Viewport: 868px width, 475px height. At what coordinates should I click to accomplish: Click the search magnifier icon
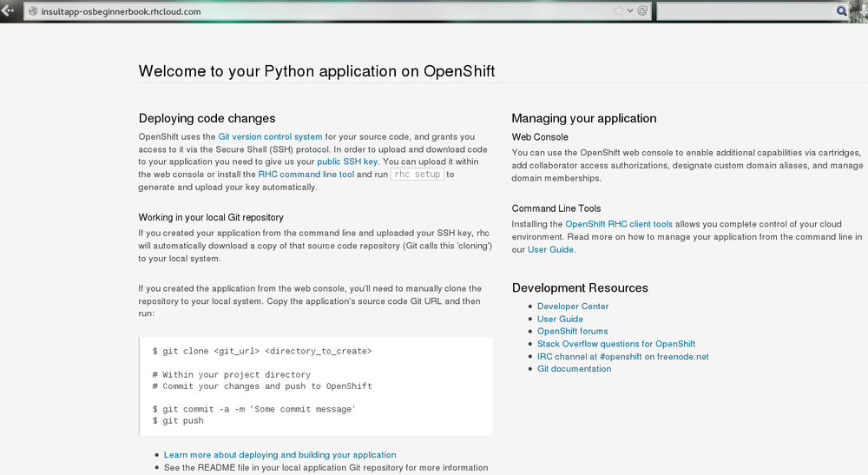click(x=841, y=10)
